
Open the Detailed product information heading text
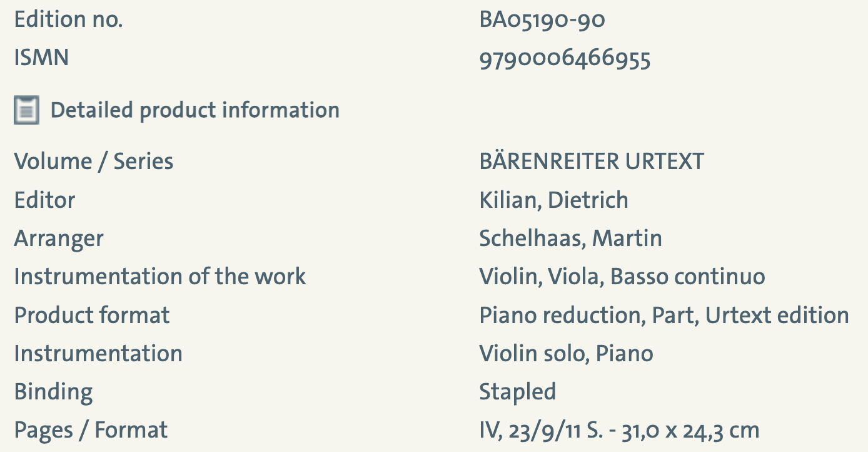pyautogui.click(x=194, y=110)
